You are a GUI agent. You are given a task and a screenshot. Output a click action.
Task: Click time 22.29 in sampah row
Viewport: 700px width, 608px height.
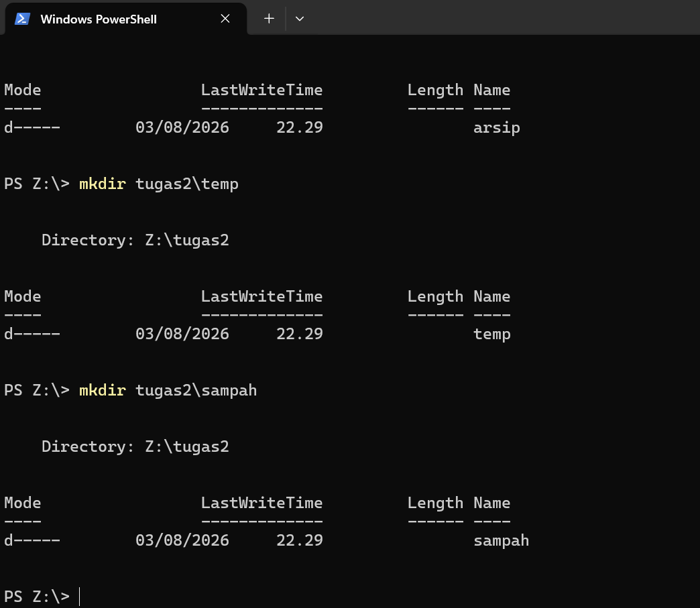pyautogui.click(x=300, y=540)
